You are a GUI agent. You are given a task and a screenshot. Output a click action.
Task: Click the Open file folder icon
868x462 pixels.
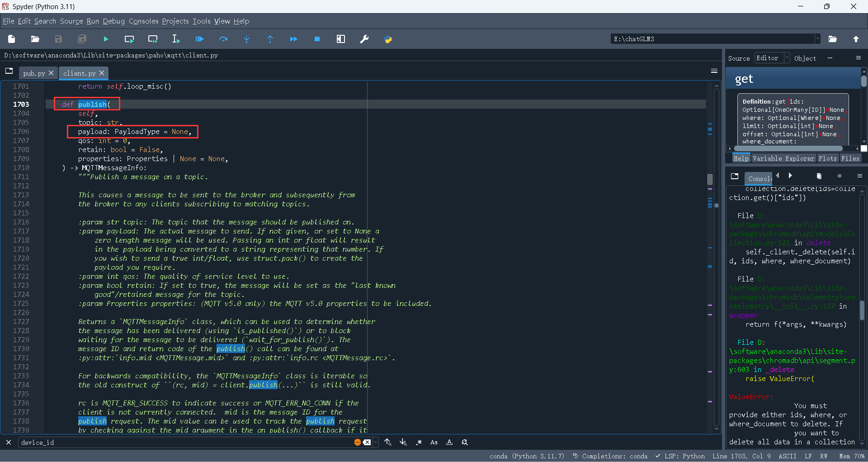click(x=35, y=39)
